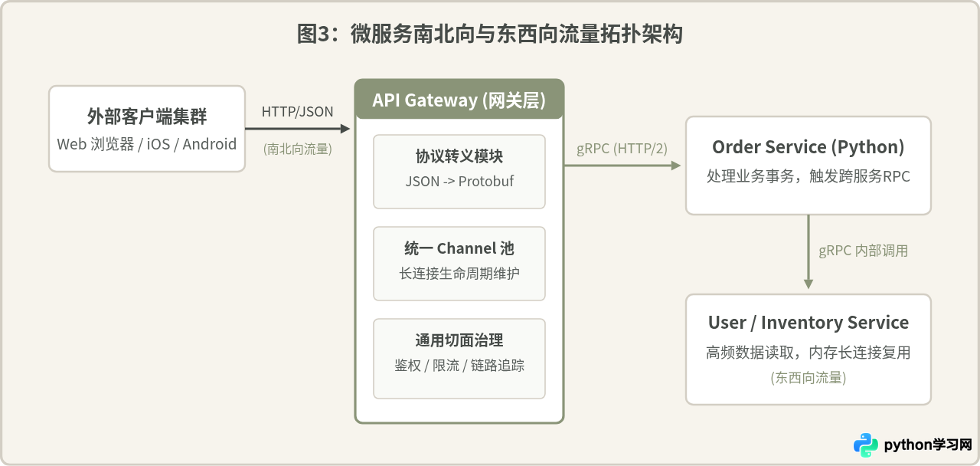The height and width of the screenshot is (466, 980).
Task: Select the API Gateway (网关层) header
Action: (459, 100)
